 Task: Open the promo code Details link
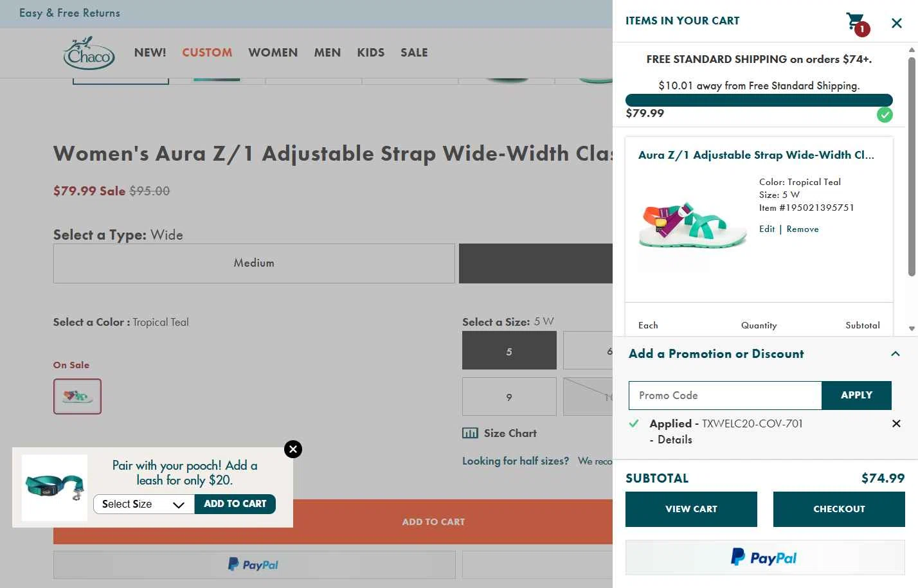point(674,440)
